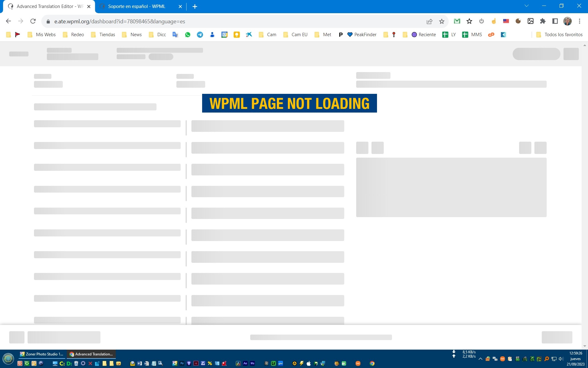Toggle the browser side panel
Screen dimensions: 588x368
tap(555, 21)
